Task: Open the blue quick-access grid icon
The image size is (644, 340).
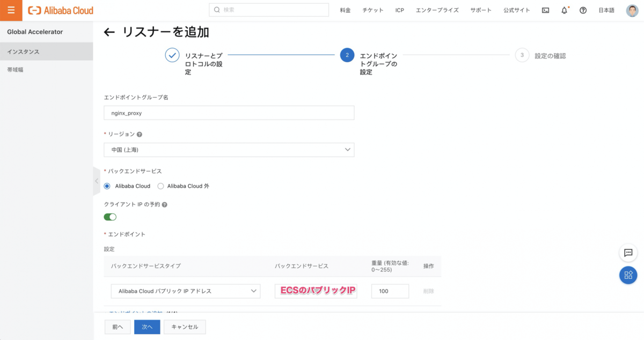Action: (x=628, y=275)
